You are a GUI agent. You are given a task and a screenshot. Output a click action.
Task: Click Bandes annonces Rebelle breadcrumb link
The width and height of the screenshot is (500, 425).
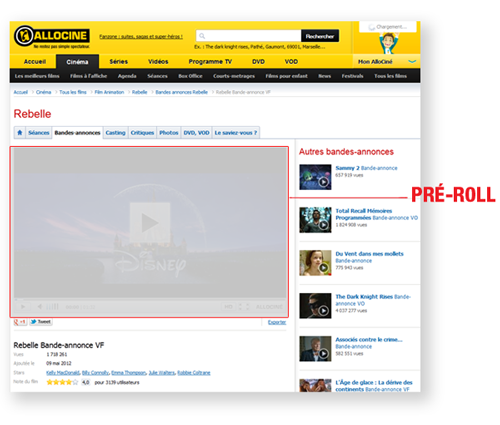182,92
